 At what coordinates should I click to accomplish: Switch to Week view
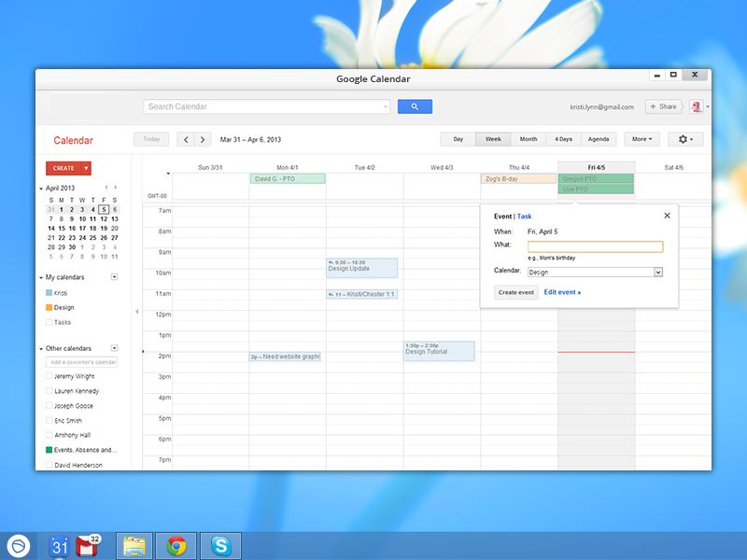(493, 139)
